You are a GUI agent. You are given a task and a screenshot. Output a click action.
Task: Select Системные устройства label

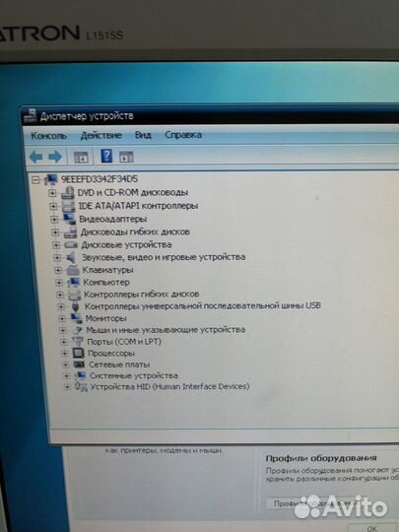134,375
